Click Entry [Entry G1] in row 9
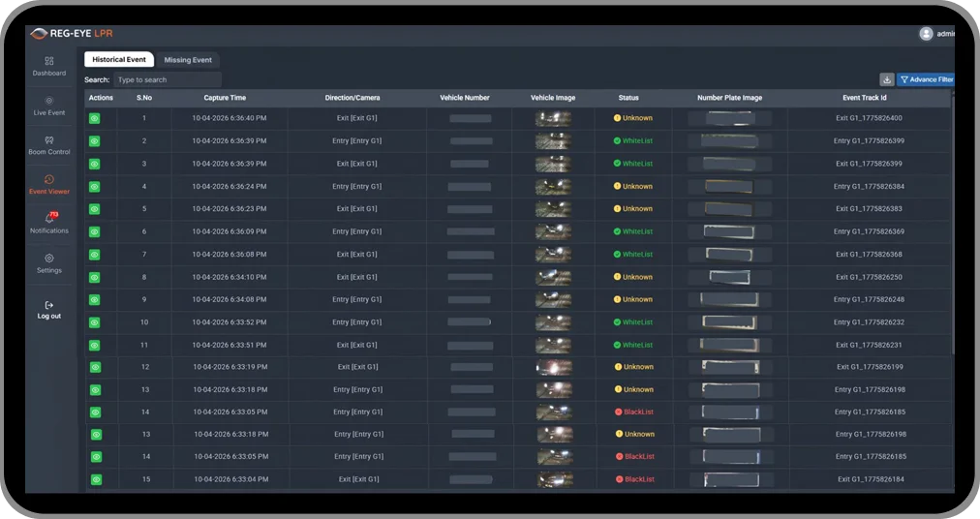Image resolution: width=980 pixels, height=519 pixels. coord(356,299)
